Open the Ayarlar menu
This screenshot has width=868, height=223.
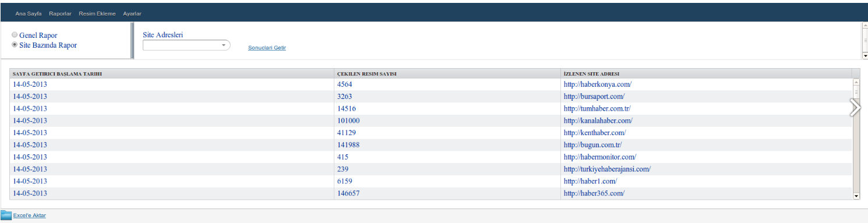click(x=132, y=13)
